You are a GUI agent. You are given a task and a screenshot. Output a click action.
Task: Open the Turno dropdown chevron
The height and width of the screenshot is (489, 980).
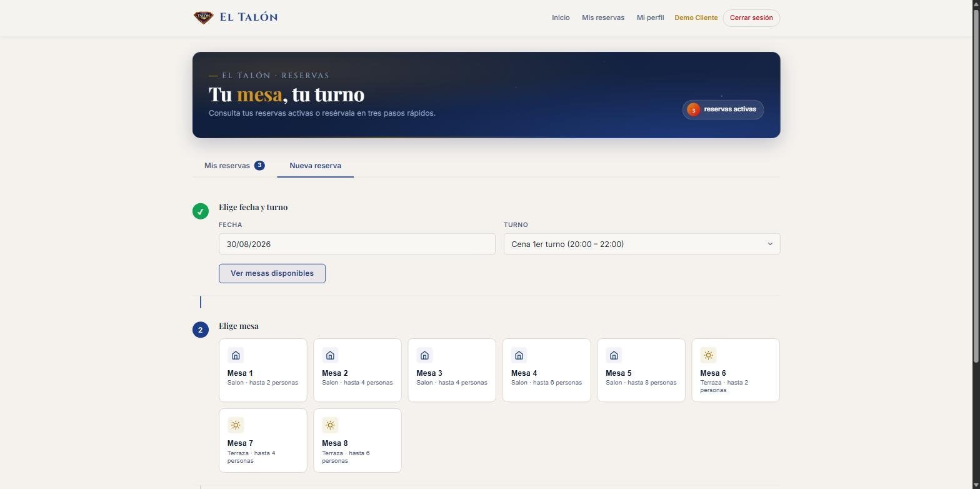(770, 244)
